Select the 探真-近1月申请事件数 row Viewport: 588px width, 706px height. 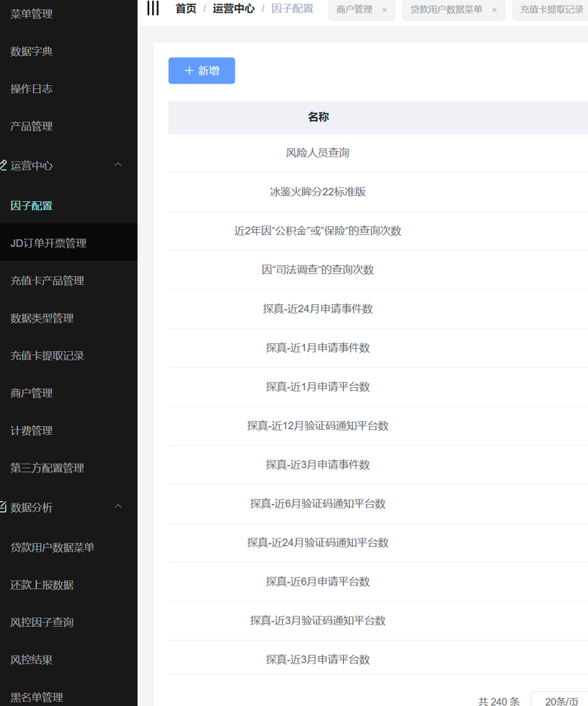378,347
